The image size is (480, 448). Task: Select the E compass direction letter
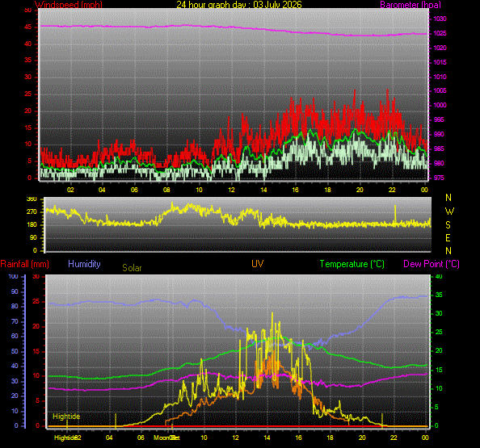[x=448, y=237]
